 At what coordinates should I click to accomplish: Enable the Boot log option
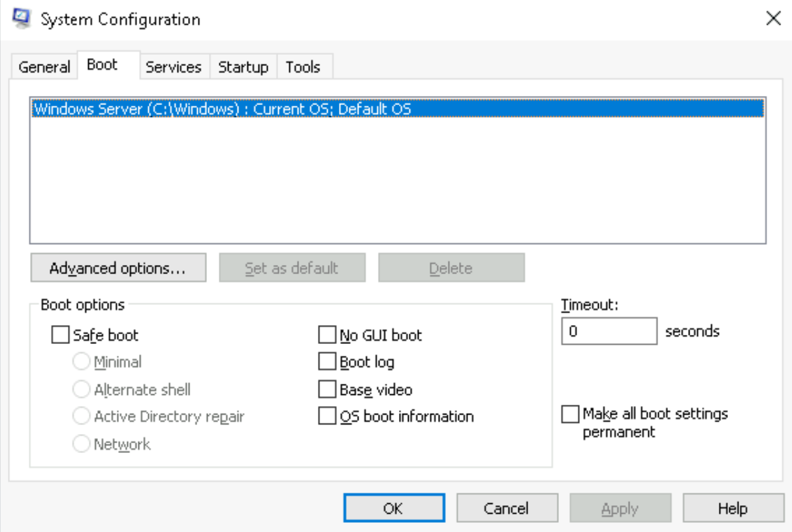click(x=326, y=362)
